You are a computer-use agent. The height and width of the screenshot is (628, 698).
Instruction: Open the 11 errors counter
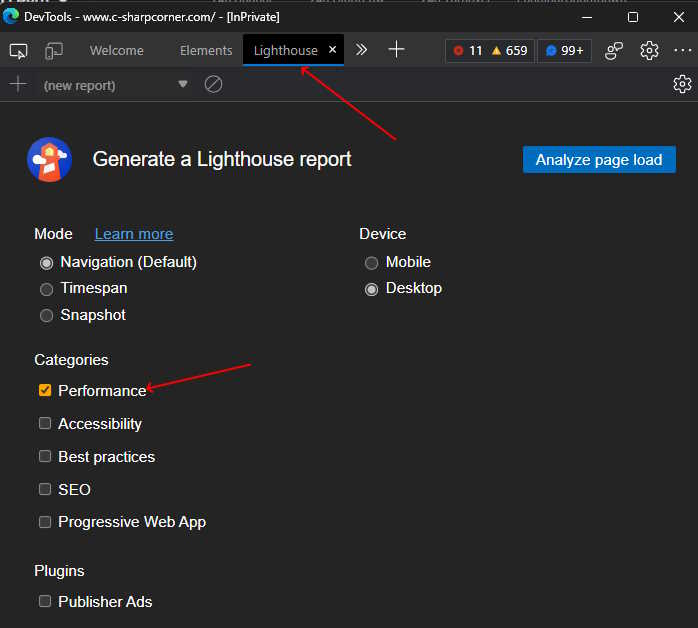click(468, 51)
